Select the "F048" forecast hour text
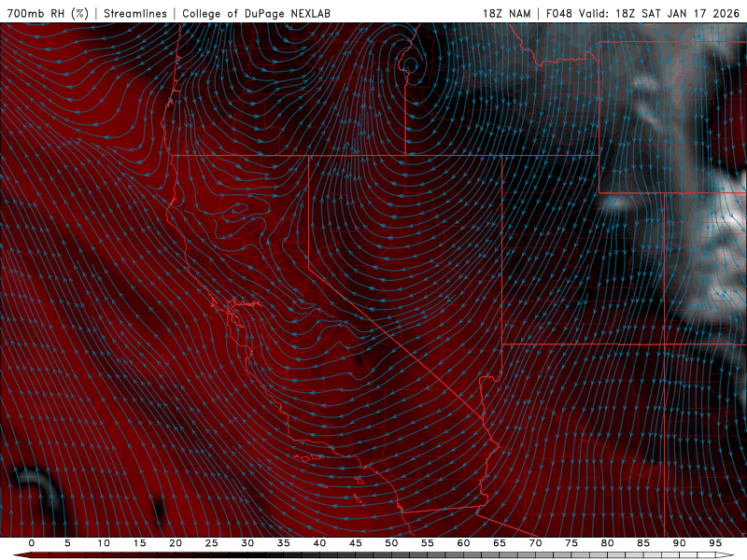747x560 pixels. click(558, 13)
